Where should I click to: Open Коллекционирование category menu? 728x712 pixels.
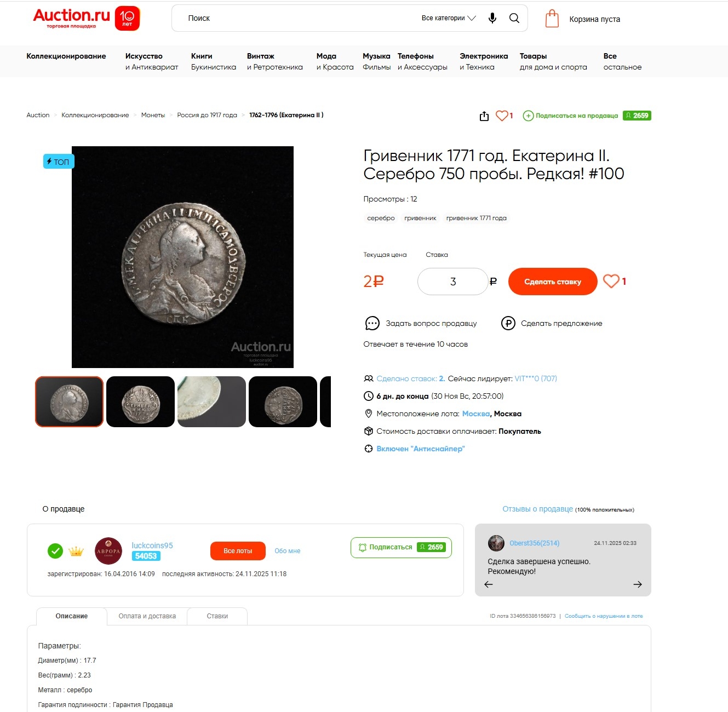(x=66, y=56)
